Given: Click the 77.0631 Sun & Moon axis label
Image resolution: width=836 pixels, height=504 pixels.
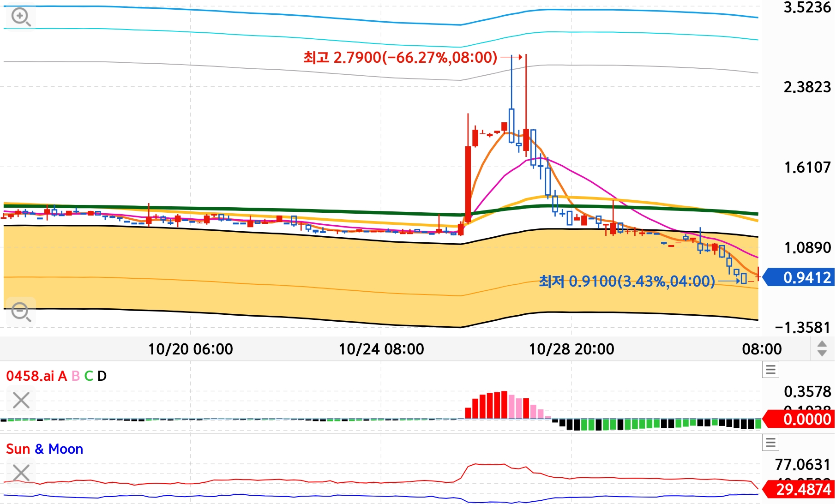Looking at the screenshot, I should point(803,464).
